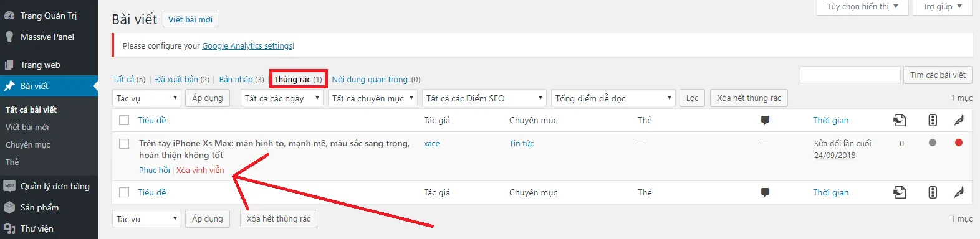This screenshot has height=239, width=980.
Task: Click comments bubble icon in footer row
Action: (x=765, y=192)
